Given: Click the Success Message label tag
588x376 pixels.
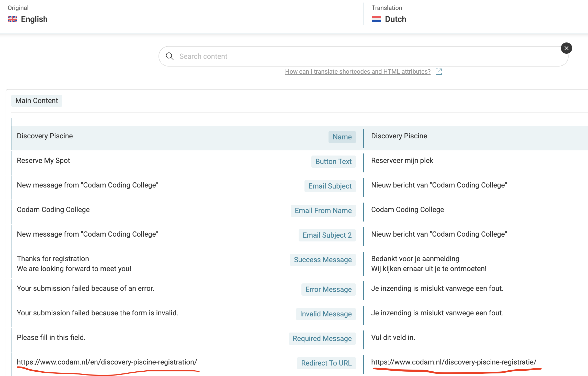Looking at the screenshot, I should coord(322,260).
